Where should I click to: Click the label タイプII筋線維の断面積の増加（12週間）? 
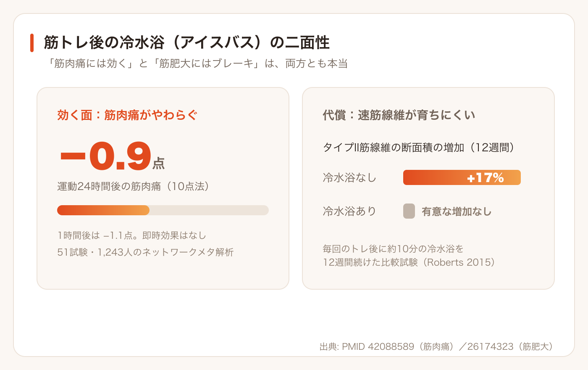(419, 148)
